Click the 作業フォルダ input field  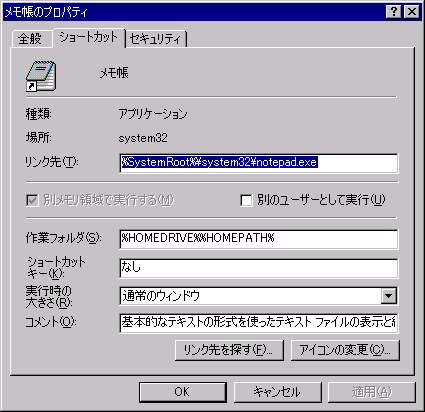(259, 239)
